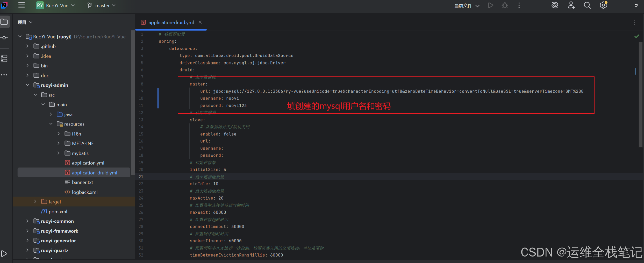The width and height of the screenshot is (644, 263).
Task: Expand the ruoyi-generator module
Action: tap(28, 240)
